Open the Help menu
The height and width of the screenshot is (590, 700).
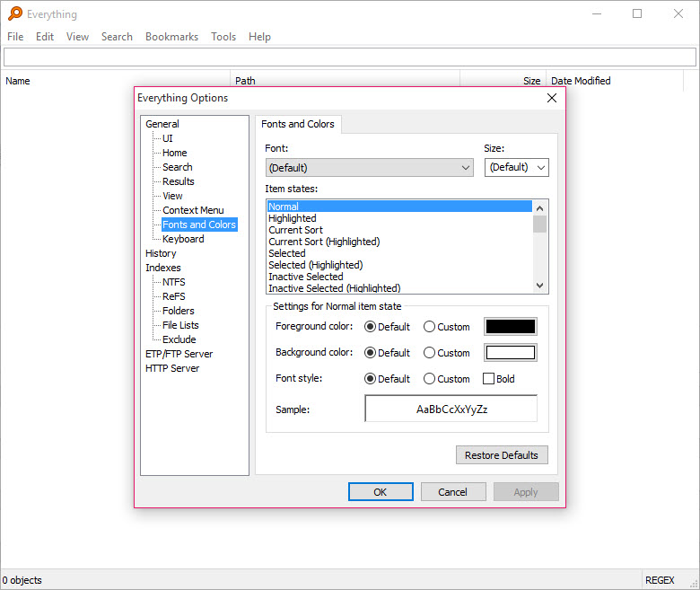[259, 37]
